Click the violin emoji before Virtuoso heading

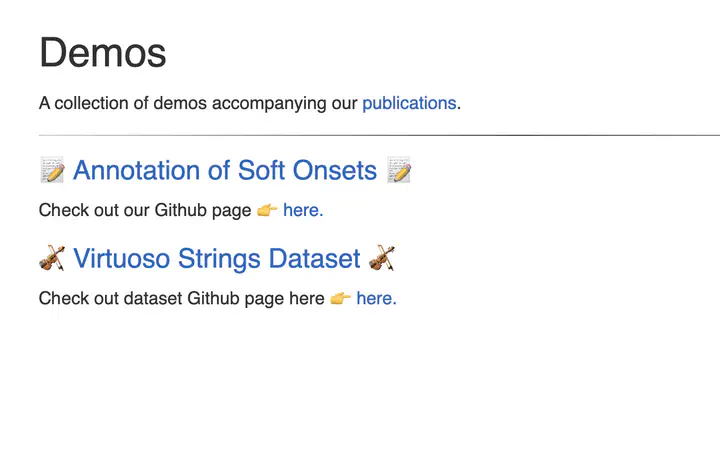point(52,259)
